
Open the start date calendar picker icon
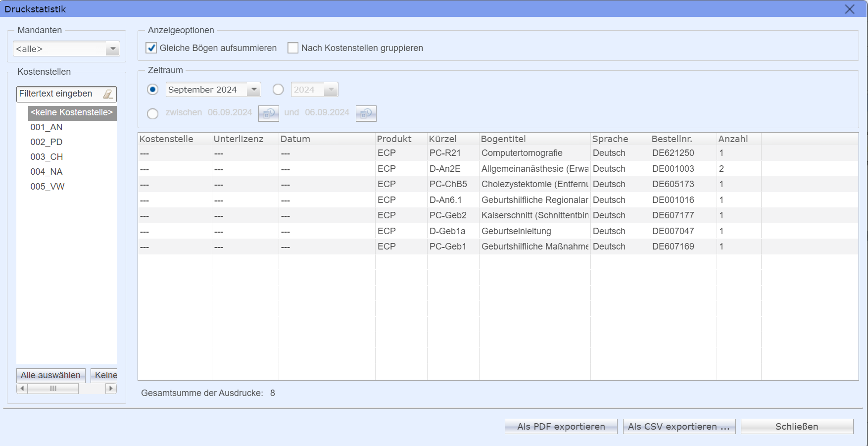(269, 113)
